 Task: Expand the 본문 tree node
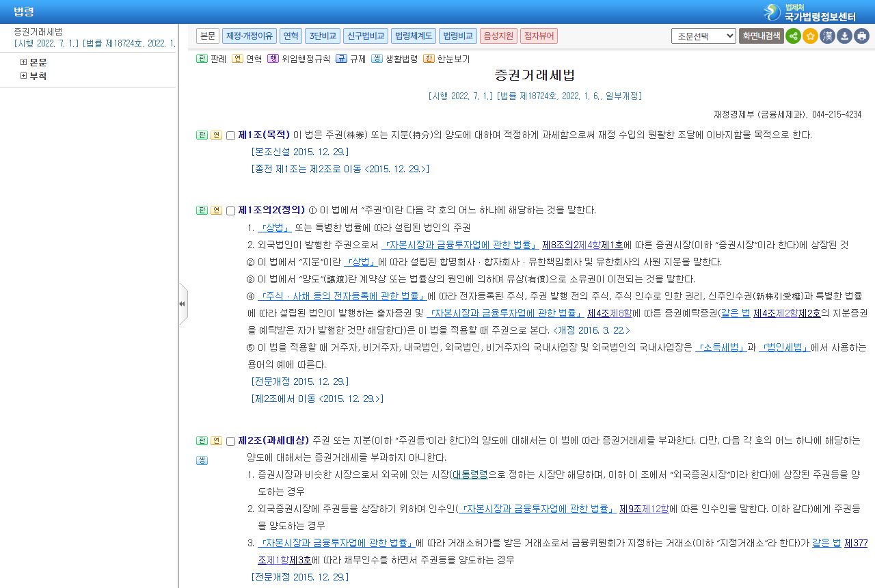(x=24, y=62)
